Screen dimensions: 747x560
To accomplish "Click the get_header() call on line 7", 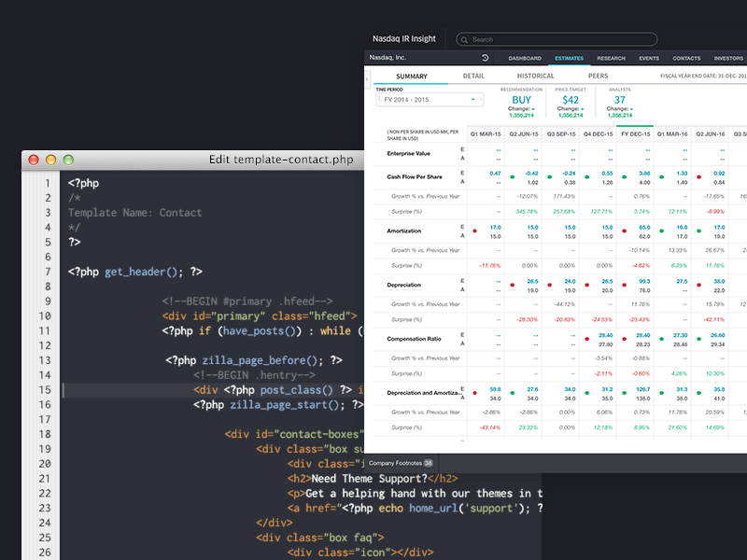I will click(141, 272).
